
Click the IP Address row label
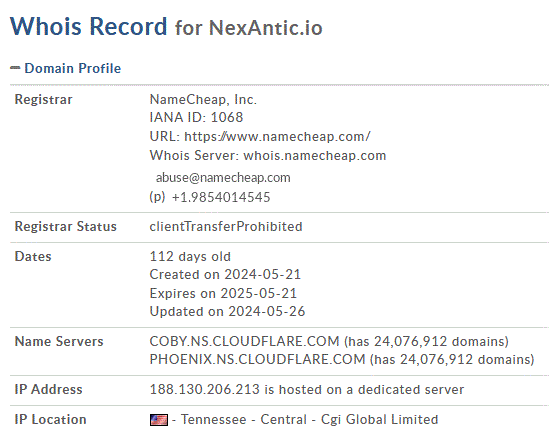(x=48, y=389)
